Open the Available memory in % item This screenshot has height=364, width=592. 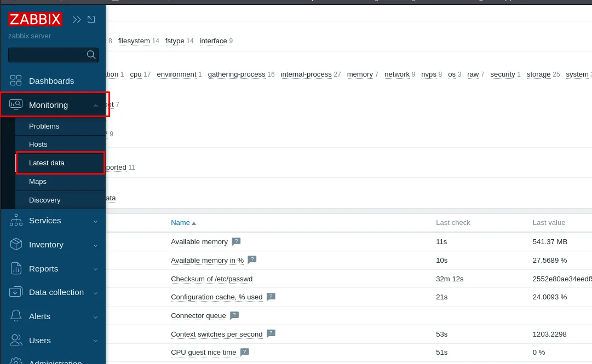pyautogui.click(x=207, y=260)
